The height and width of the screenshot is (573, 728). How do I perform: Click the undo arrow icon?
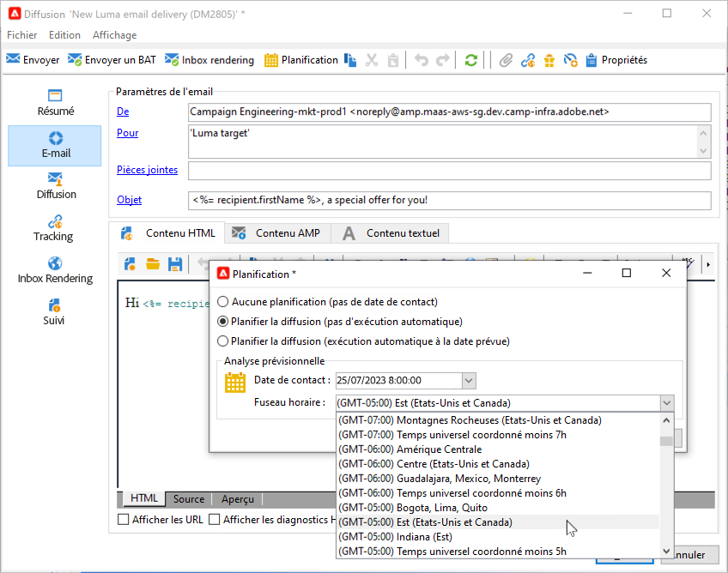tap(422, 60)
